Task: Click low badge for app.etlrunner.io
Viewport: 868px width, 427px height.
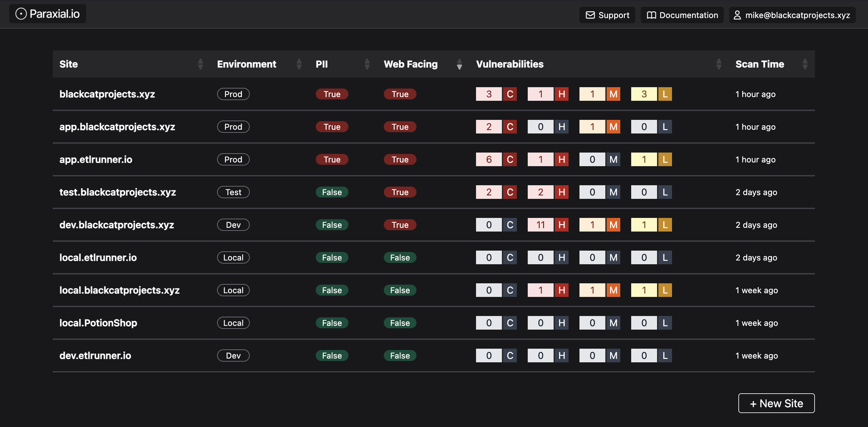Action: 652,159
